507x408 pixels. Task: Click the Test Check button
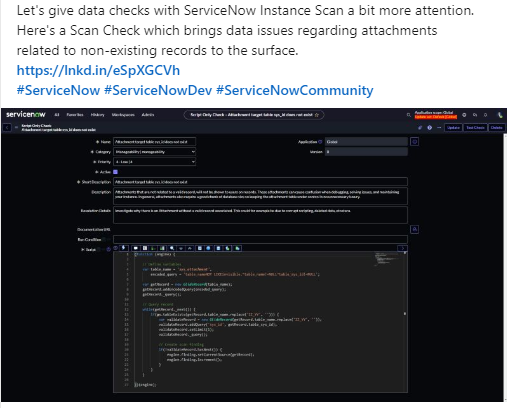click(475, 128)
